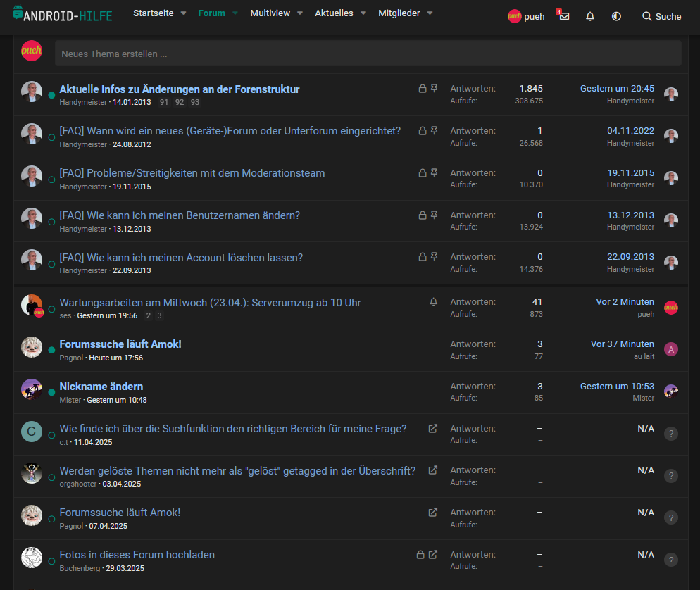Open the private messages envelope icon

click(564, 16)
